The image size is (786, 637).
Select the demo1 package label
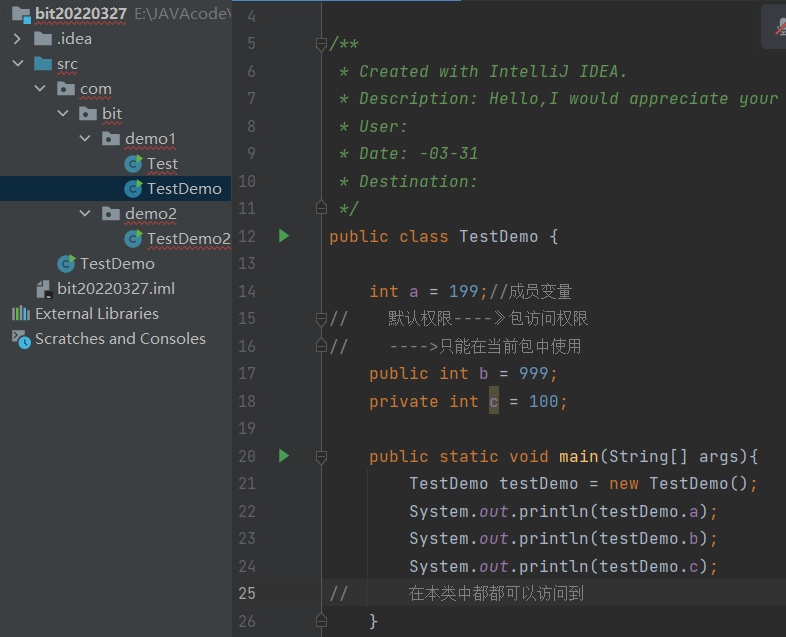click(150, 139)
